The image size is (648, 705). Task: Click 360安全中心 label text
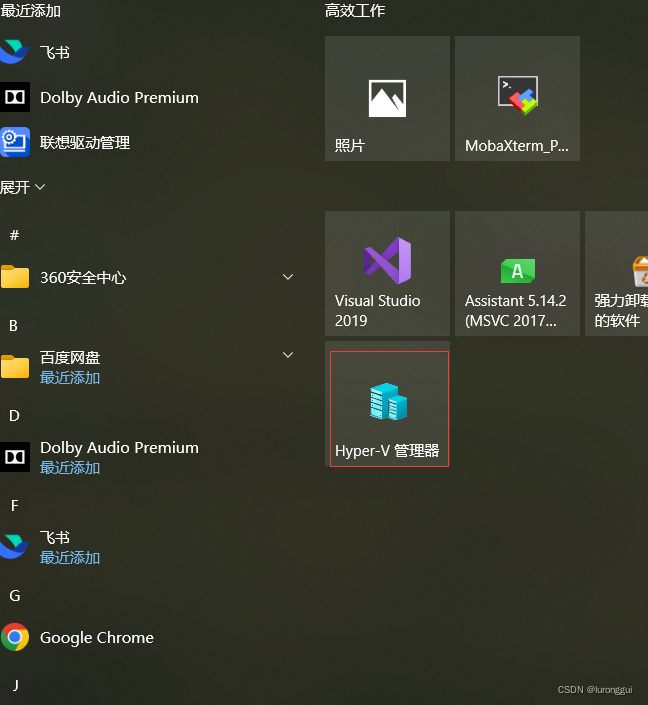click(83, 277)
